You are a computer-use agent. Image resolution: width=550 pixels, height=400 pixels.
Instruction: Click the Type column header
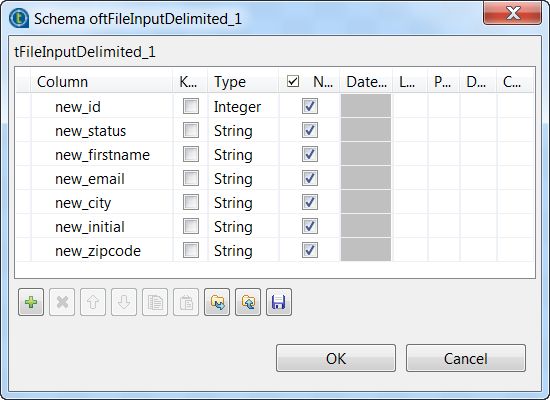pos(243,82)
